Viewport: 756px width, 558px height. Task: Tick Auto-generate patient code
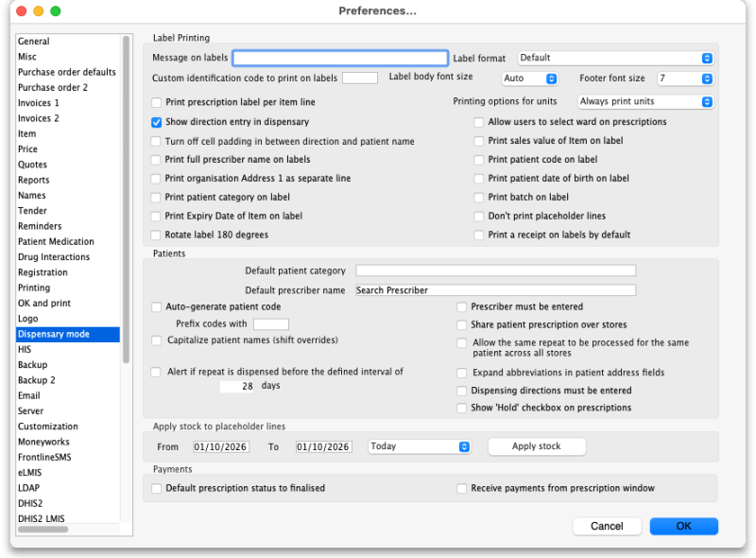point(156,307)
